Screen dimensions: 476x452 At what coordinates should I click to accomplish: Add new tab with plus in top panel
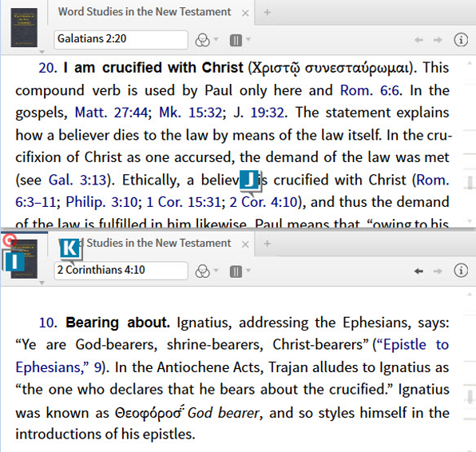coord(267,13)
